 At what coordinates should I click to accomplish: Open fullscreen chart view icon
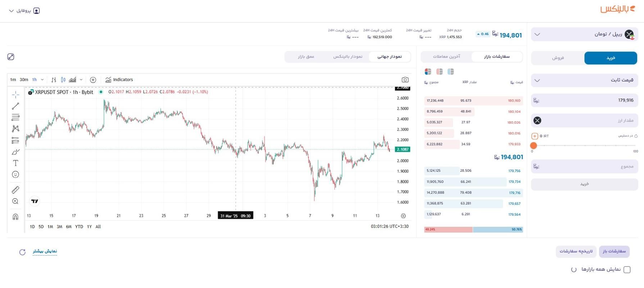11,57
